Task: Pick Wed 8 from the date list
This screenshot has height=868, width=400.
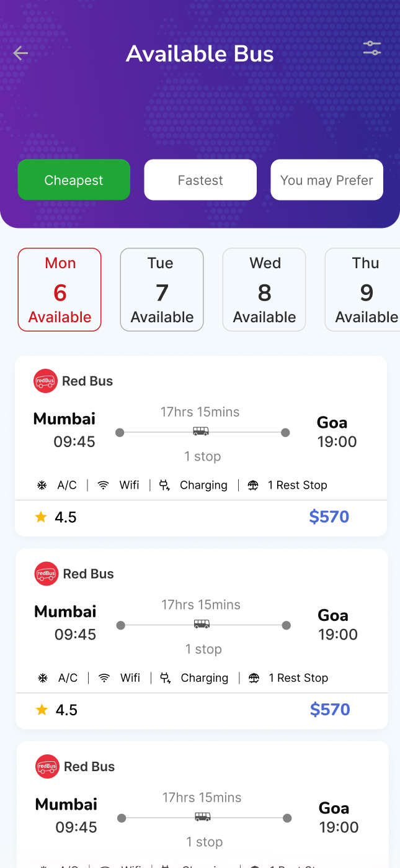Action: tap(264, 290)
